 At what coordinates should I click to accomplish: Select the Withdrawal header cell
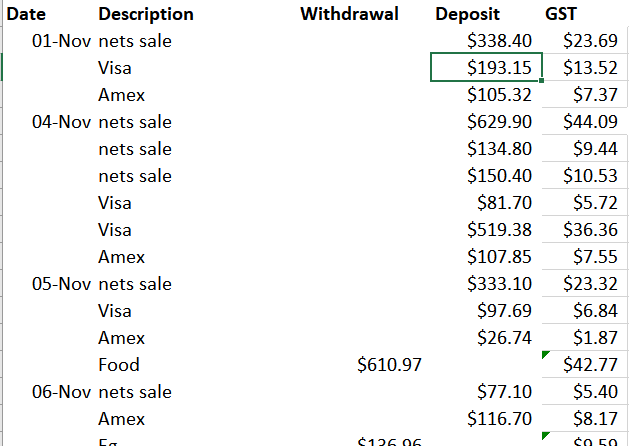pyautogui.click(x=349, y=14)
